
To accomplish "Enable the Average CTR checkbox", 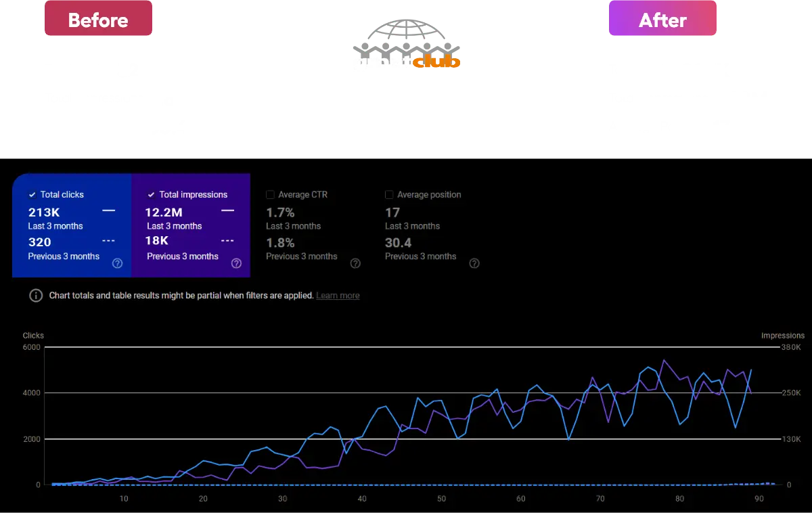I will [271, 195].
